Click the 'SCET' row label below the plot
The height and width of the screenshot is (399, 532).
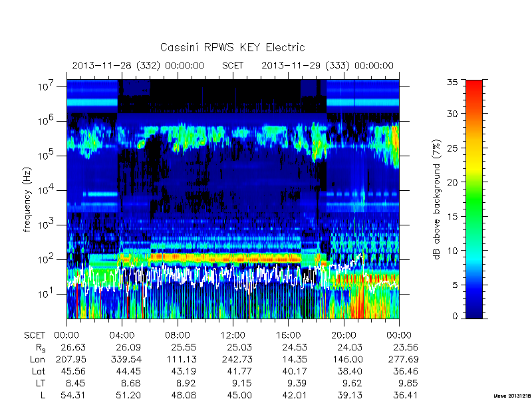click(x=35, y=335)
